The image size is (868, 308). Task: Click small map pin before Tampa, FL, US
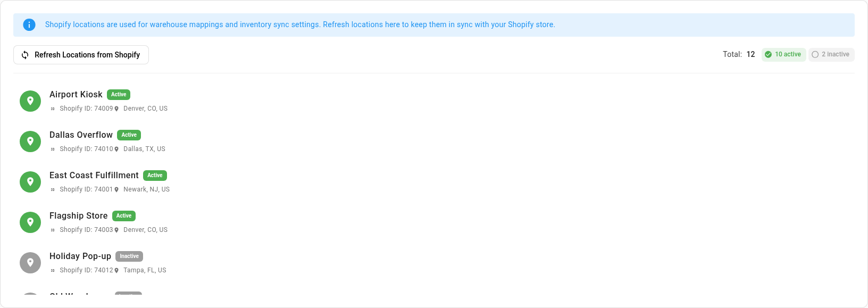tap(116, 271)
